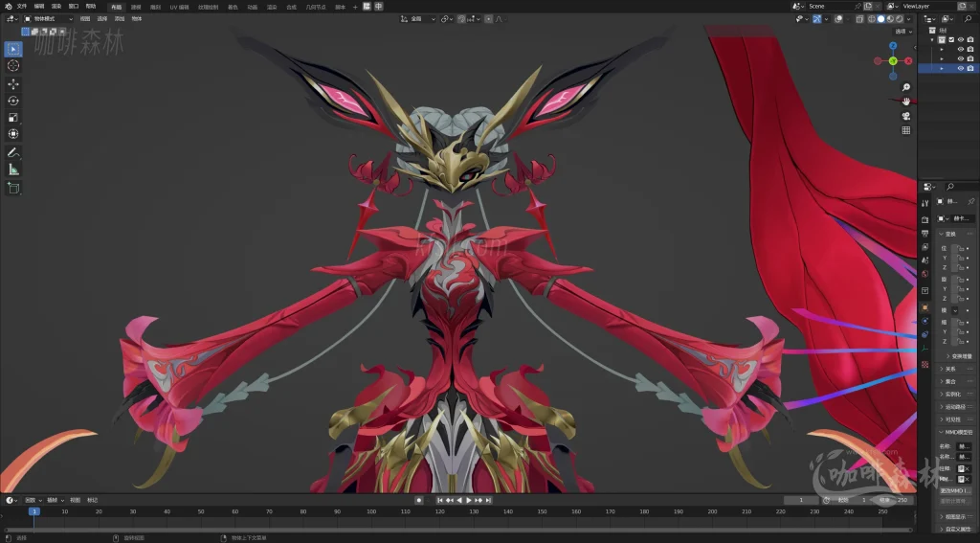Switch to rendered viewport shading
The image size is (980, 543).
coord(900,19)
